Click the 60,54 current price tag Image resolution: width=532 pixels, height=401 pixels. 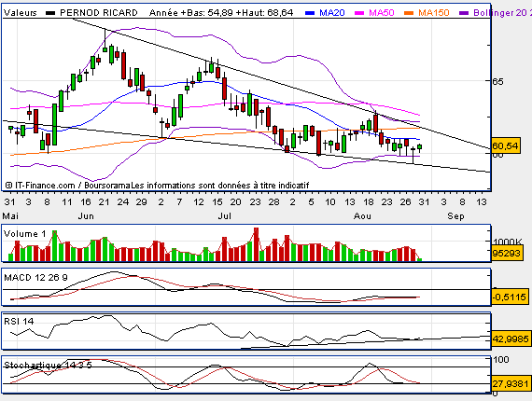coord(505,146)
